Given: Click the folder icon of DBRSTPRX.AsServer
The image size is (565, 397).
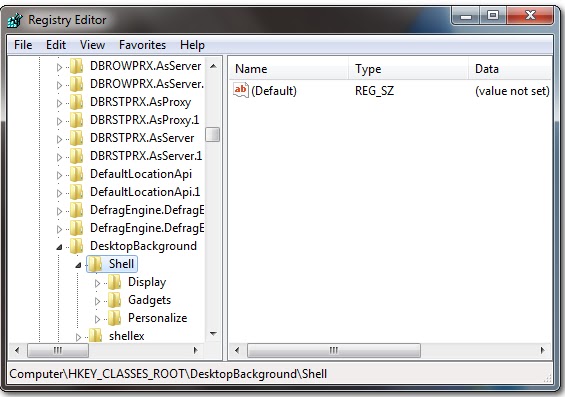Looking at the screenshot, I should pyautogui.click(x=76, y=138).
